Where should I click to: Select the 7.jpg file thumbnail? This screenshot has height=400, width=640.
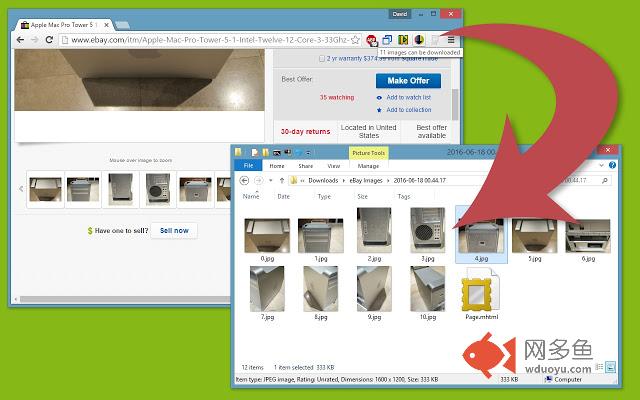tap(267, 289)
